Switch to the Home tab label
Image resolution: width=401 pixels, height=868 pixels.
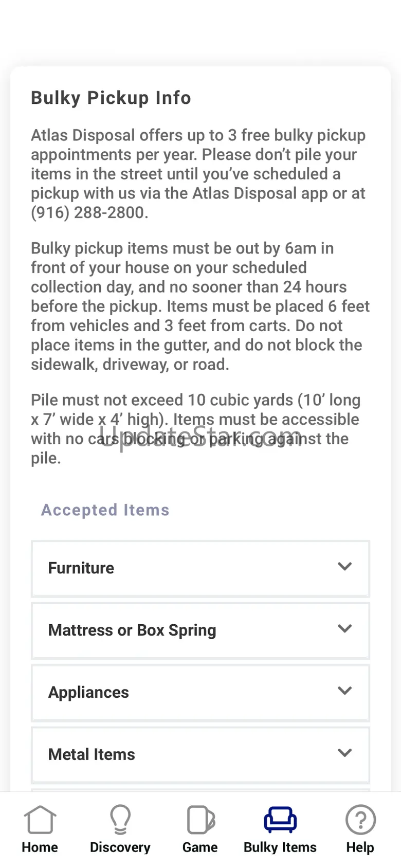coord(40,847)
